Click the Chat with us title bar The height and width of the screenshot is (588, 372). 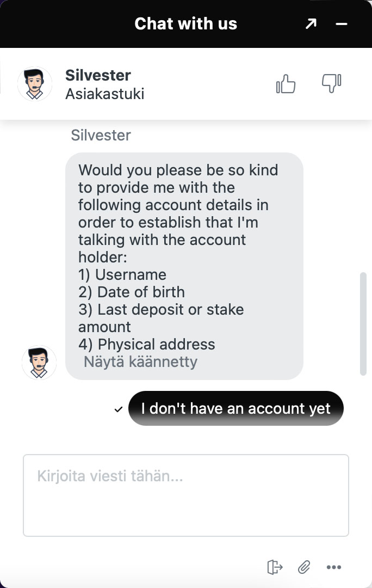click(x=185, y=24)
